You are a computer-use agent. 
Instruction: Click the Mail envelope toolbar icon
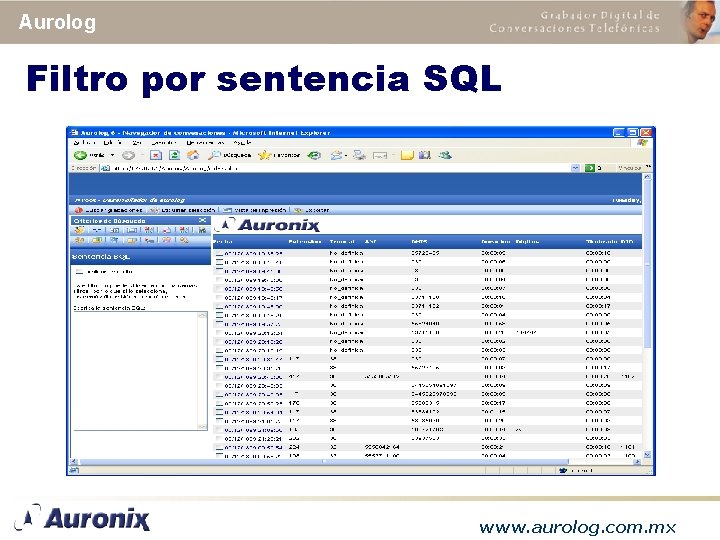[336, 155]
